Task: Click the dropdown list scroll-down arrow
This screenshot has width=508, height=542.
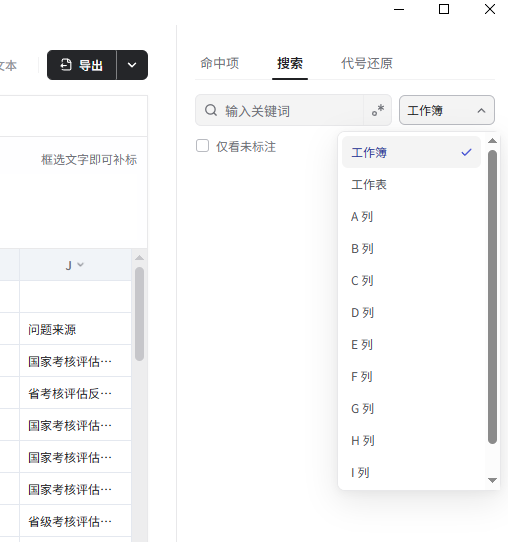Action: [x=492, y=480]
